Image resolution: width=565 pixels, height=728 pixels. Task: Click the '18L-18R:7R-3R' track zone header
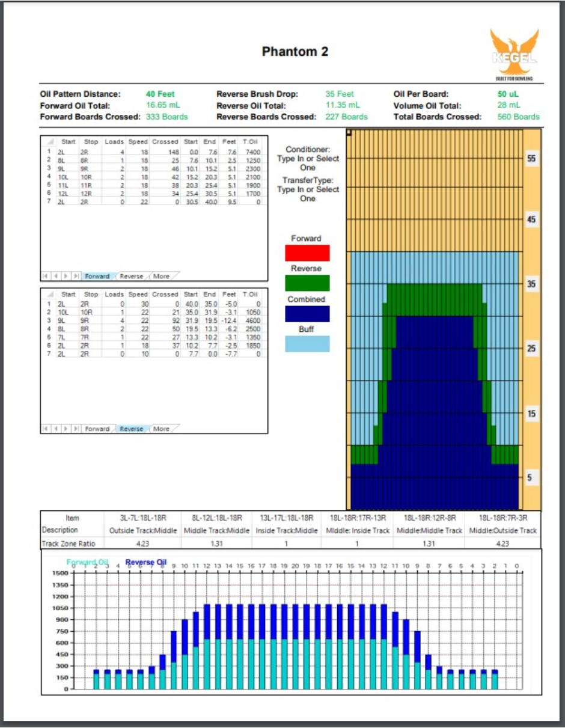(x=502, y=518)
